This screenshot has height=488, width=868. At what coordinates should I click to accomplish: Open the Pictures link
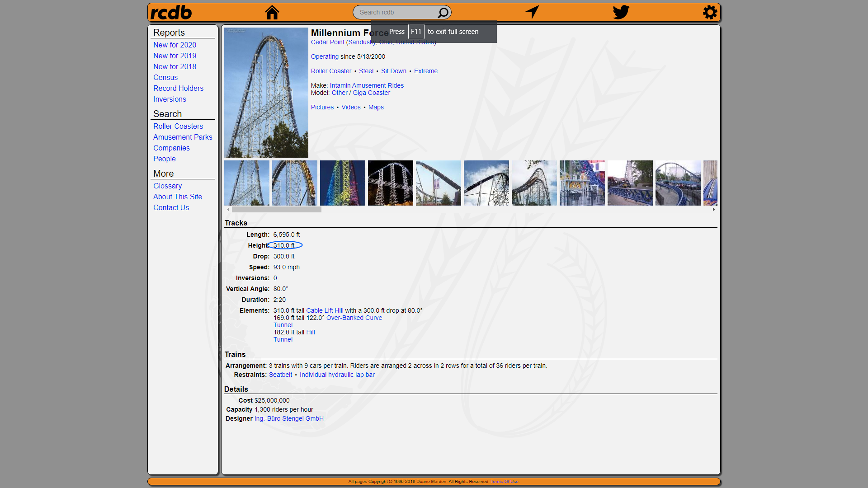click(322, 107)
